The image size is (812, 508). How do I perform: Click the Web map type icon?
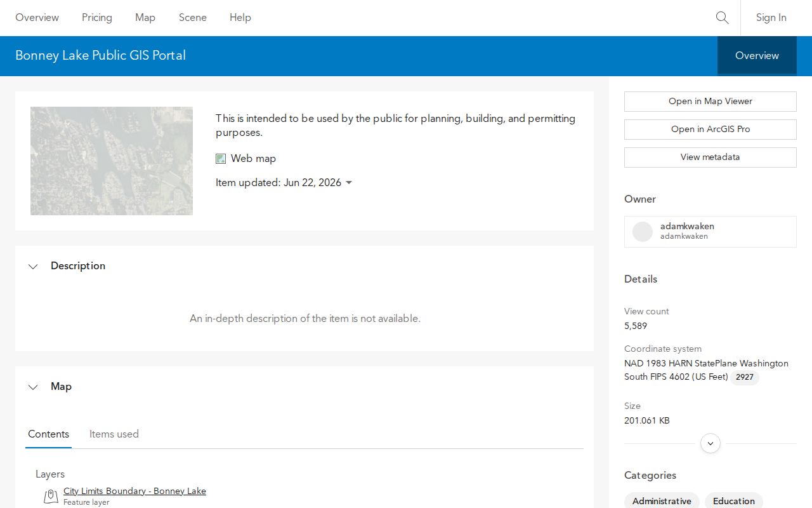[221, 159]
